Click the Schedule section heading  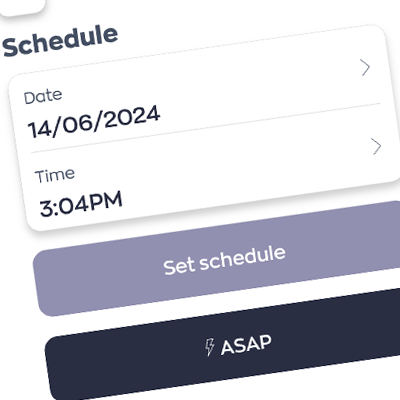click(60, 41)
